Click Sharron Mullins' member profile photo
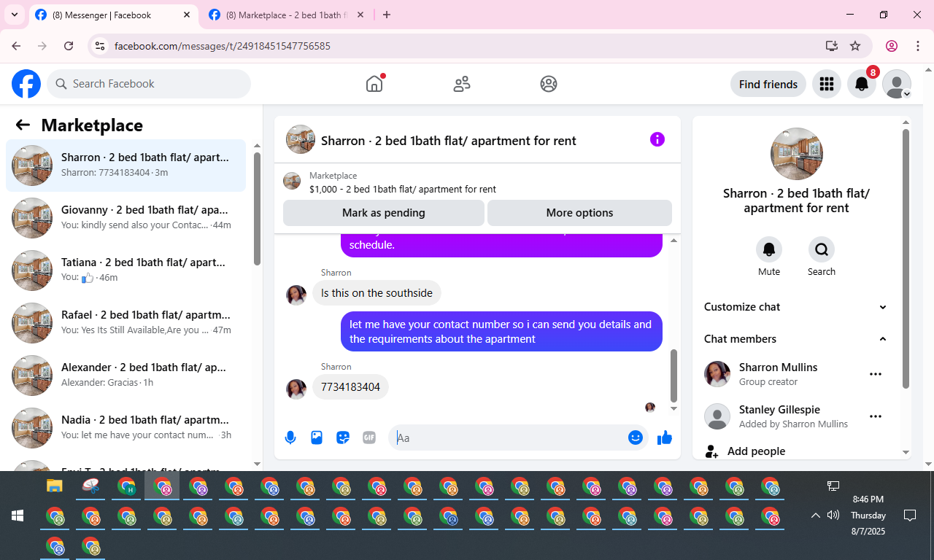Image resolution: width=934 pixels, height=560 pixels. pos(717,374)
